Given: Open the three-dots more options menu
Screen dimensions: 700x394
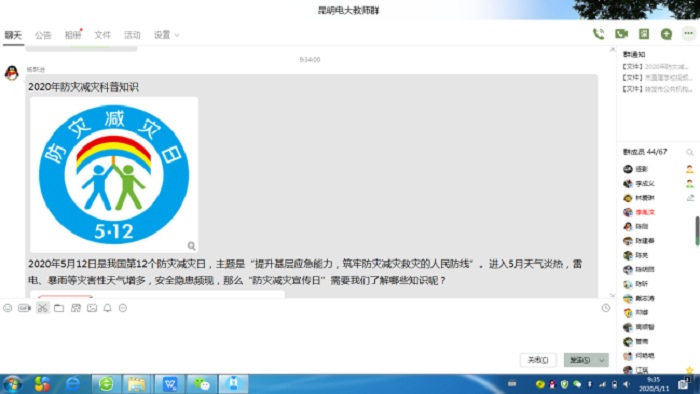Looking at the screenshot, I should [x=688, y=33].
